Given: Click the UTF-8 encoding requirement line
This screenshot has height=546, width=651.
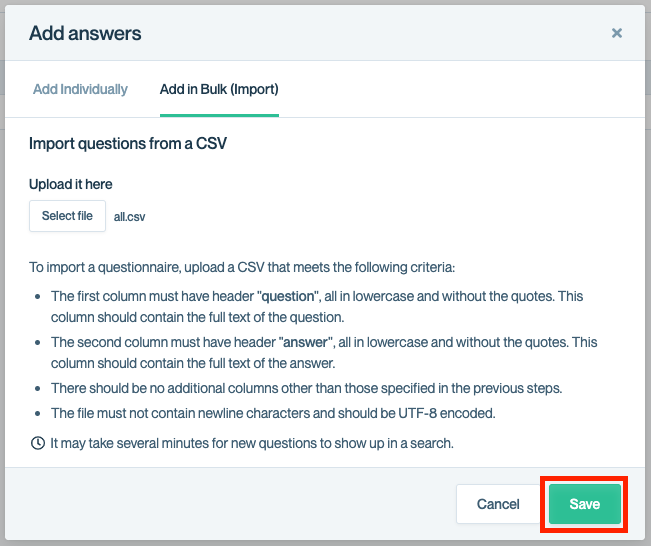Looking at the screenshot, I should (274, 414).
